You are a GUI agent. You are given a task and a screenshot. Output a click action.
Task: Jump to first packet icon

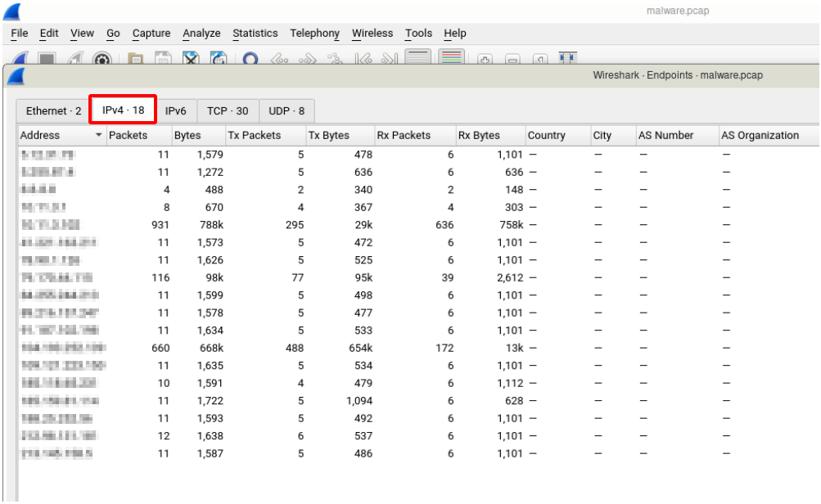(363, 59)
